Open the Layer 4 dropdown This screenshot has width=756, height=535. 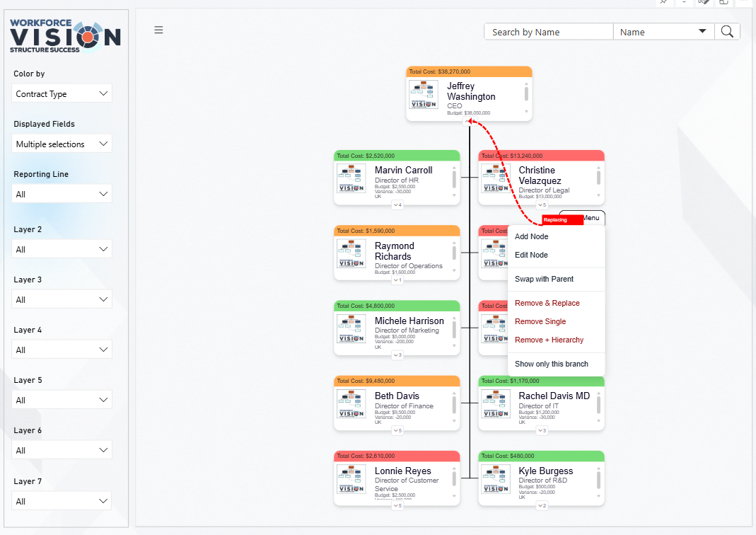[62, 350]
